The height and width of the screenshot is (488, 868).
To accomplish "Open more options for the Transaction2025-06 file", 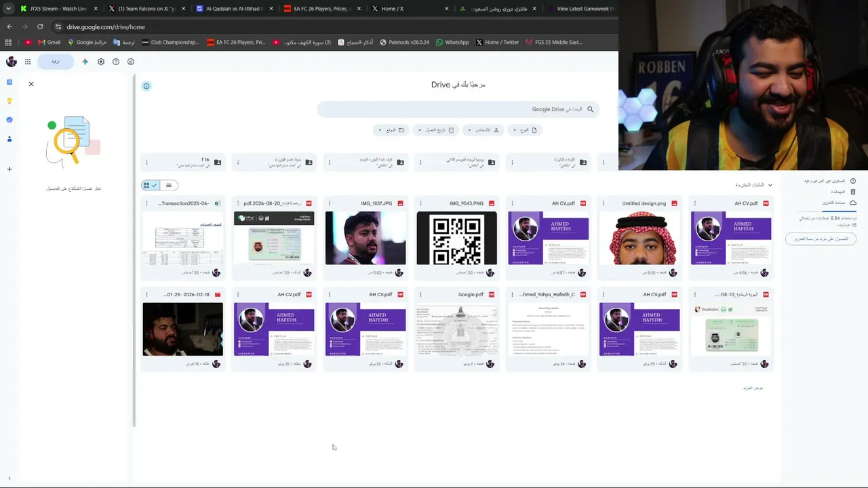I will (x=146, y=203).
